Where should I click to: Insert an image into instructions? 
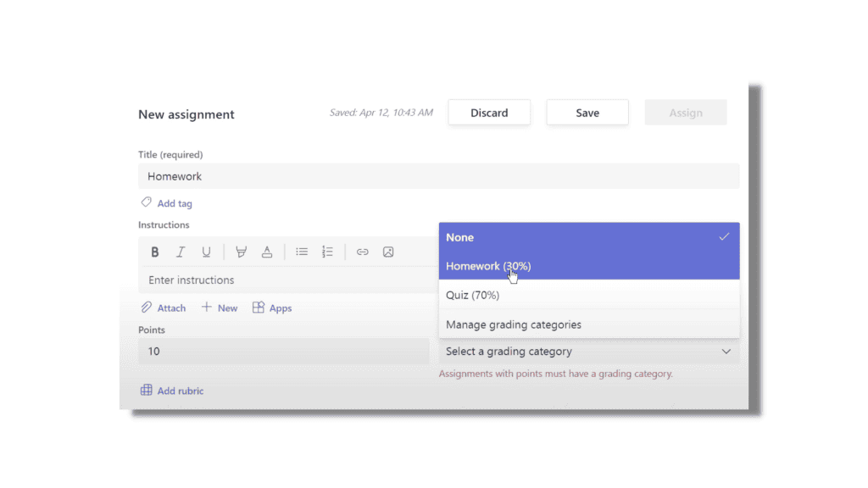click(x=388, y=252)
